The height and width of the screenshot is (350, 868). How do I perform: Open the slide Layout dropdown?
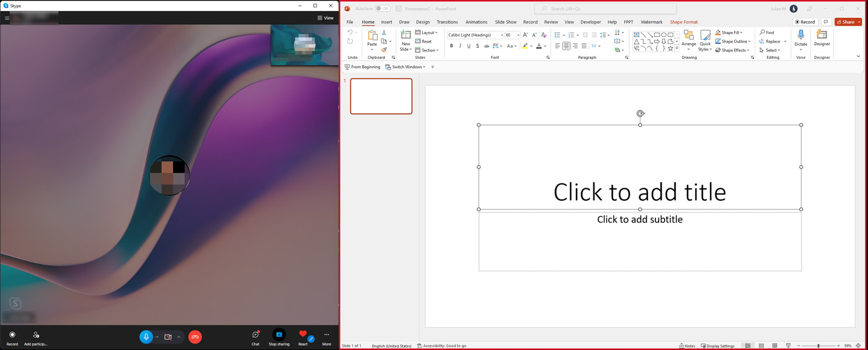coord(428,33)
